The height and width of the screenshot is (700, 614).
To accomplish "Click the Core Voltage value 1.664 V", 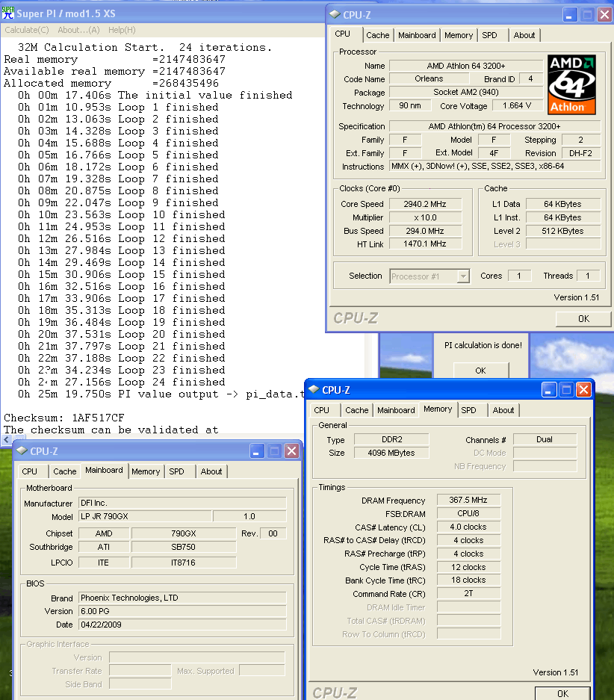I will (517, 106).
